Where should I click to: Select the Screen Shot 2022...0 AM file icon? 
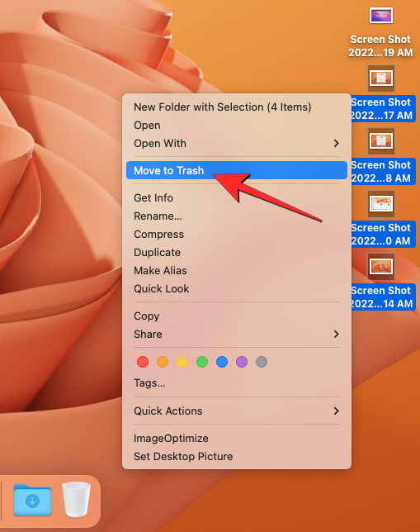coord(381,204)
